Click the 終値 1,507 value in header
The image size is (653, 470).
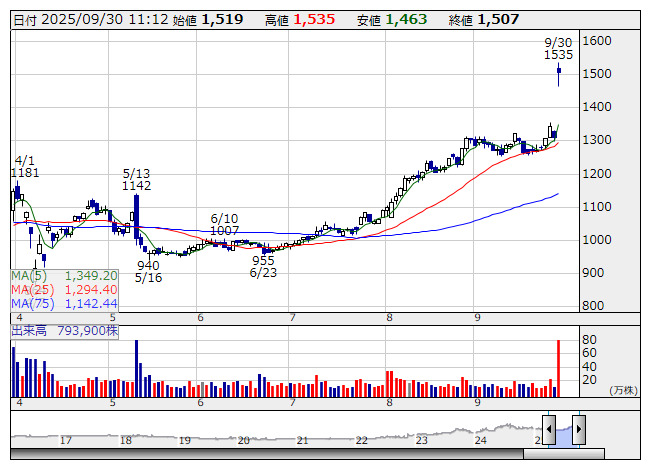[x=498, y=19]
